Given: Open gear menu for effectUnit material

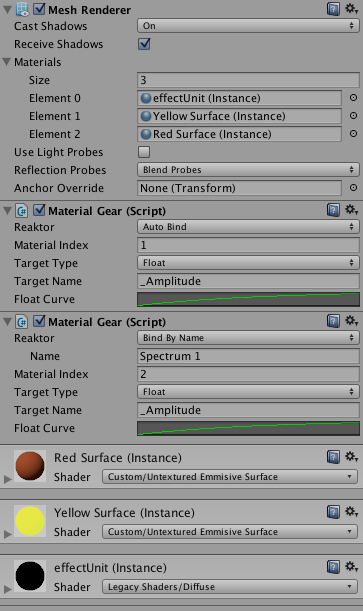Looking at the screenshot, I should [x=351, y=567].
